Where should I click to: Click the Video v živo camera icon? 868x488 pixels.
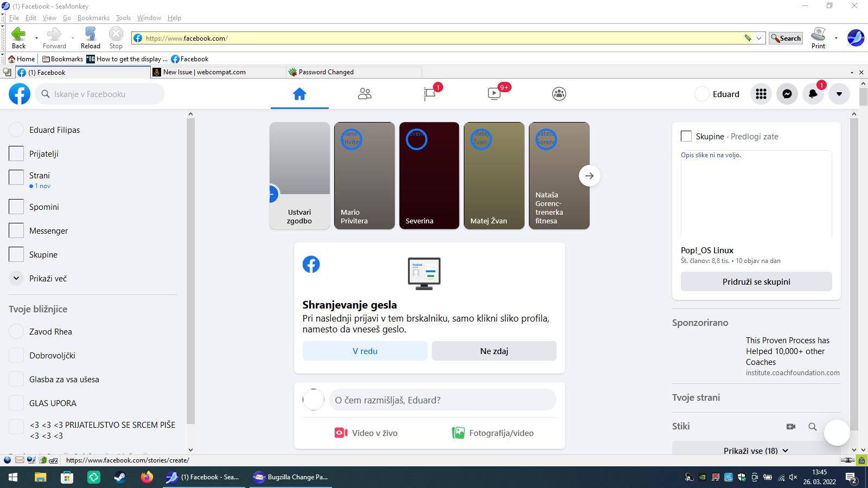341,433
